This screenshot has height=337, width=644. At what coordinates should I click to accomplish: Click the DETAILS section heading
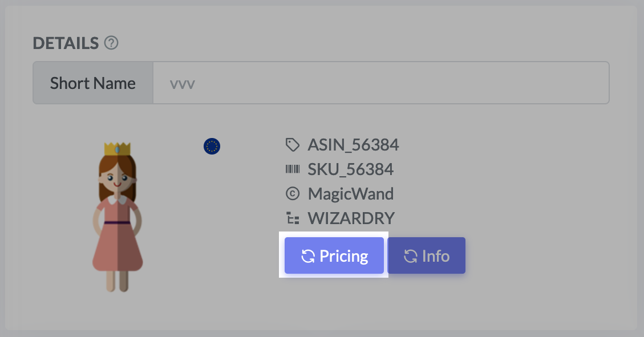pyautogui.click(x=66, y=43)
